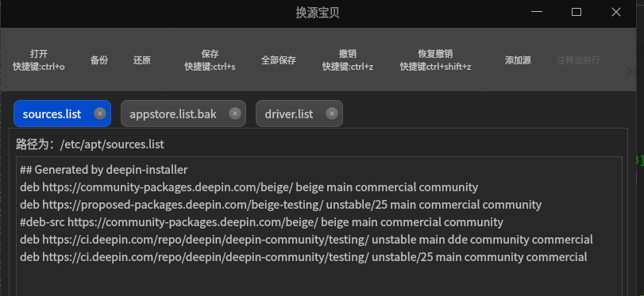The width and height of the screenshot is (644, 296).
Task: Click the 添加源 add source button
Action: pyautogui.click(x=518, y=60)
